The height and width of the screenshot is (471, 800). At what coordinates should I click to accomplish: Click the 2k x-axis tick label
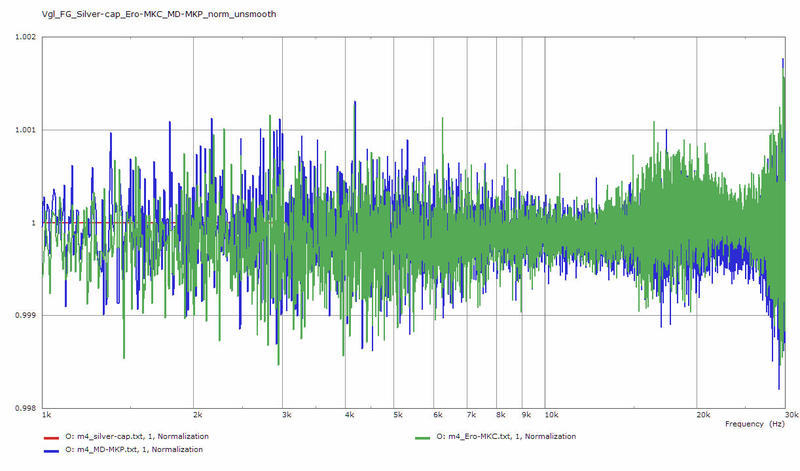point(197,414)
